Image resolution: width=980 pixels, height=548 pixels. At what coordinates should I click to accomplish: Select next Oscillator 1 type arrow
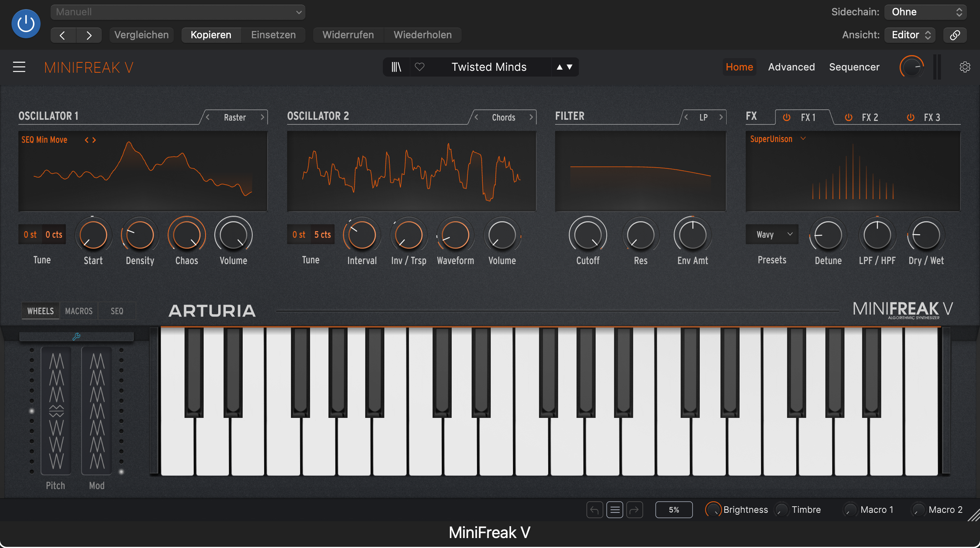[262, 117]
